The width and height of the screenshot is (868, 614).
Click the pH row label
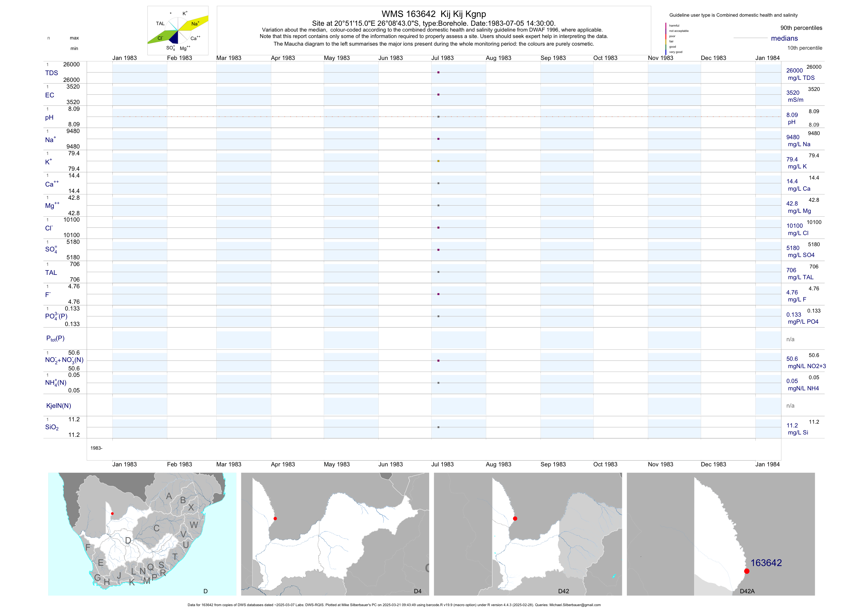point(49,117)
